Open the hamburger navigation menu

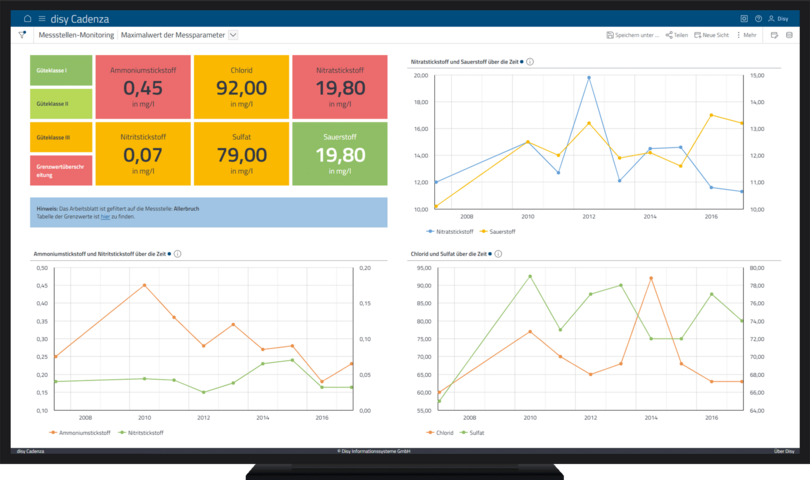pos(42,19)
